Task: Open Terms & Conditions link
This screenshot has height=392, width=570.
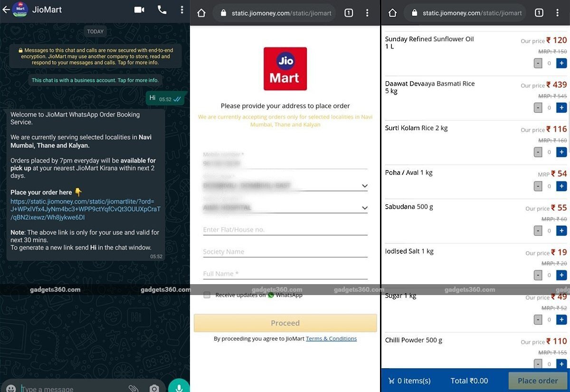Action: (331, 338)
